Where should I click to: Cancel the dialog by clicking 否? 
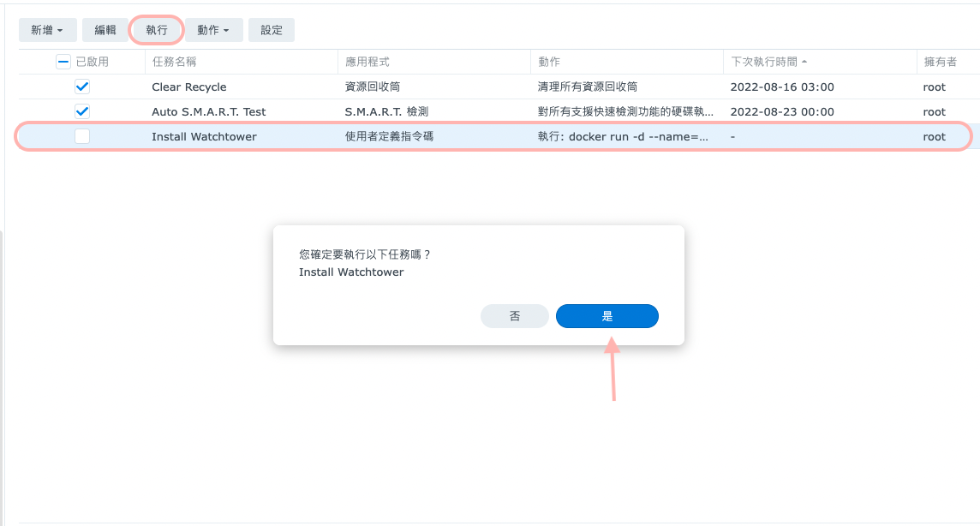514,316
